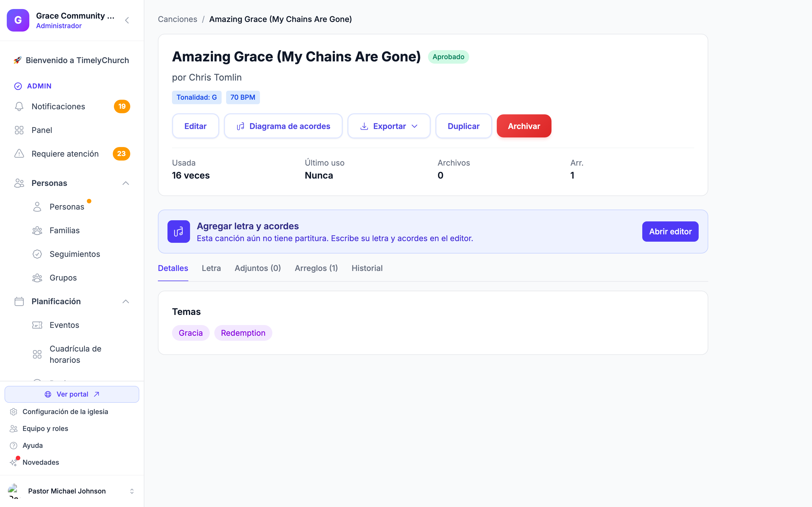Collapse the Personas section
This screenshot has height=507, width=812.
[x=125, y=183]
